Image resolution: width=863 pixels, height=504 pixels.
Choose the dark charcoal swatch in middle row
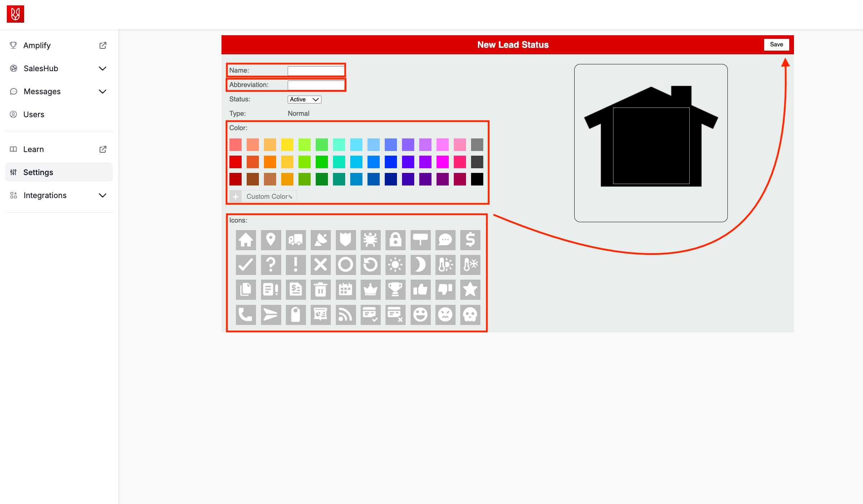click(477, 162)
